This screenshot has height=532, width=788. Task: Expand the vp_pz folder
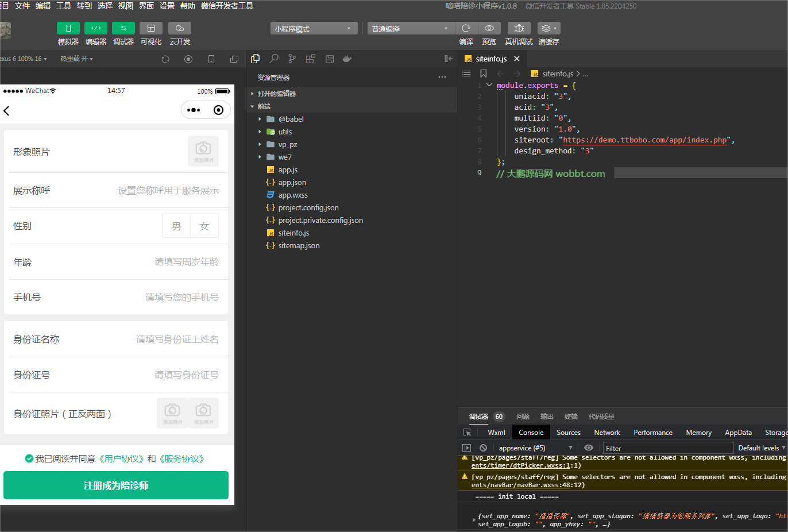287,144
